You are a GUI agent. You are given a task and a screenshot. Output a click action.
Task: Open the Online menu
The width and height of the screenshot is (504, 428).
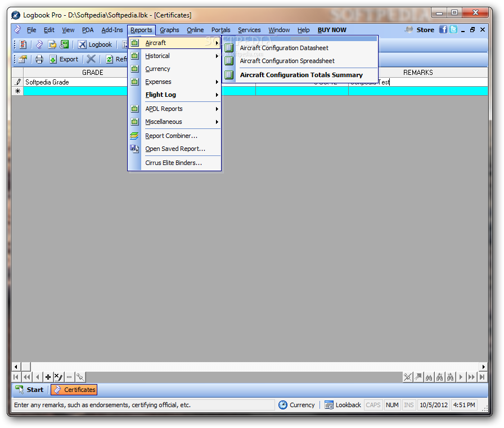point(195,30)
